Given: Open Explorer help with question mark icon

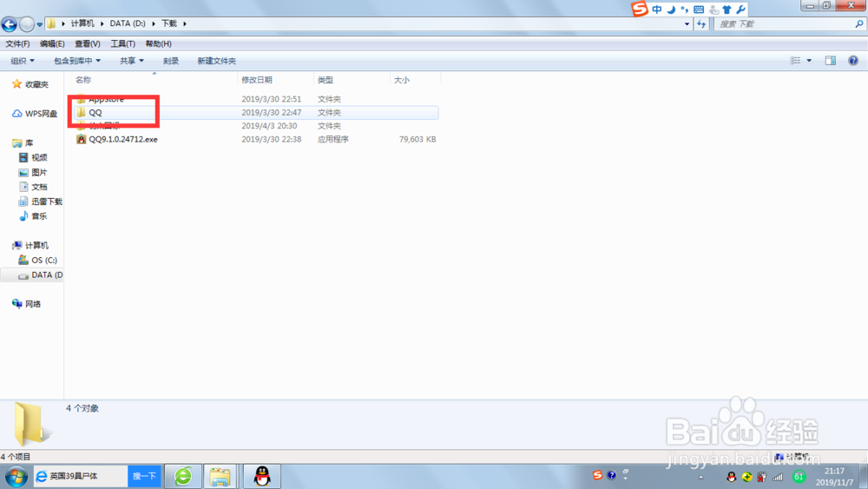Looking at the screenshot, I should (x=853, y=60).
